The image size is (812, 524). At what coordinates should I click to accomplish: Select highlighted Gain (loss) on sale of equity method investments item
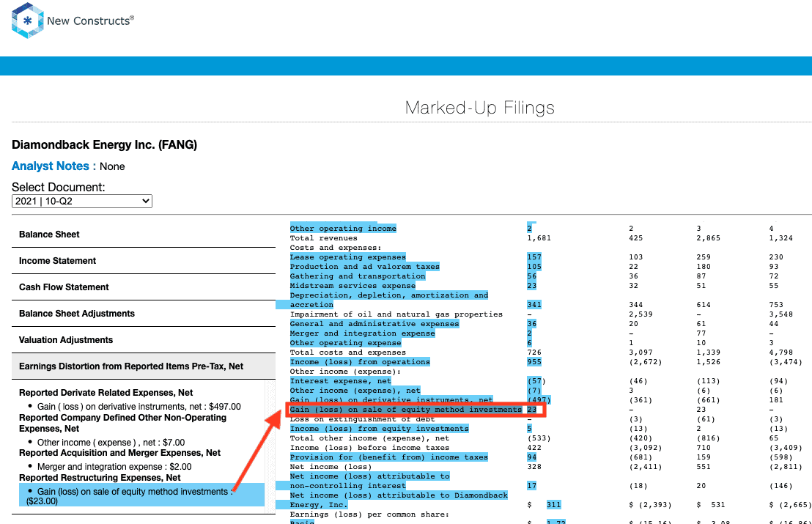(x=141, y=496)
